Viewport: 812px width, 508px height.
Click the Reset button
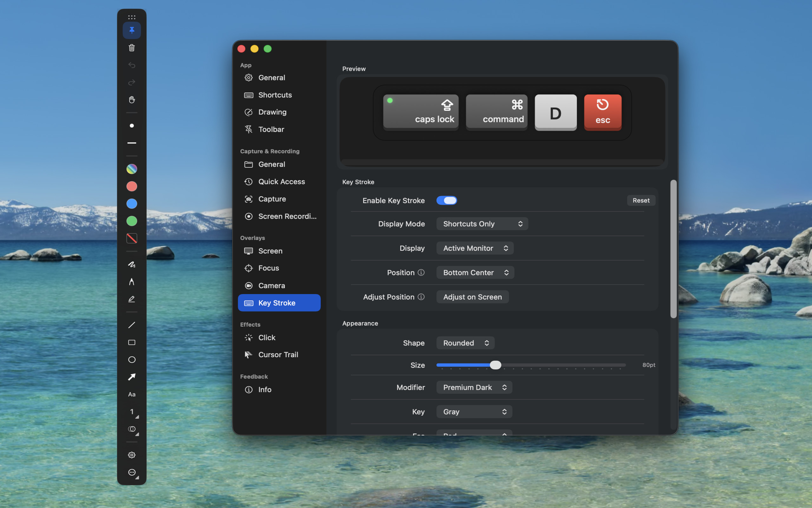pyautogui.click(x=641, y=201)
